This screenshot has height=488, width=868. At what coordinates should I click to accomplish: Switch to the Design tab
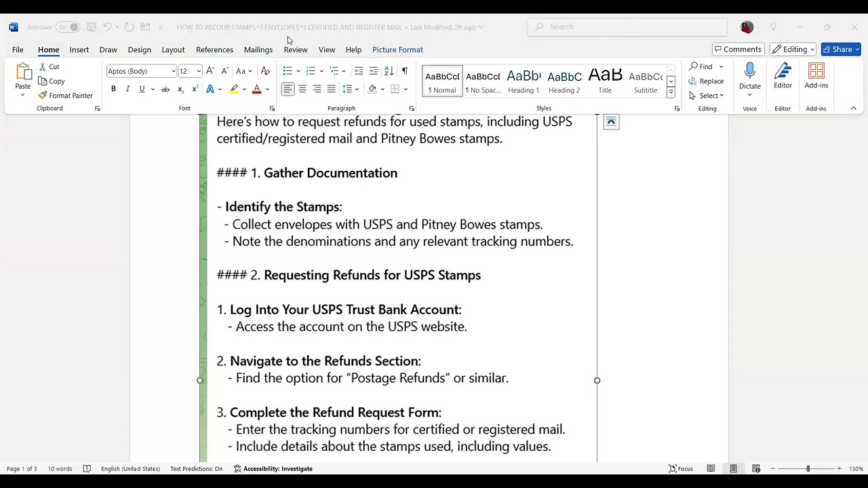pos(139,49)
